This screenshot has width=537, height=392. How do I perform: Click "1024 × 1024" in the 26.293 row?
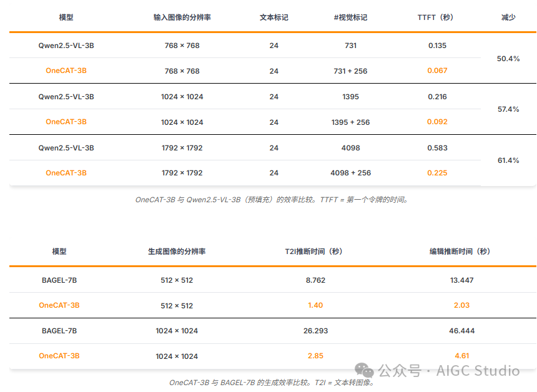coord(177,331)
